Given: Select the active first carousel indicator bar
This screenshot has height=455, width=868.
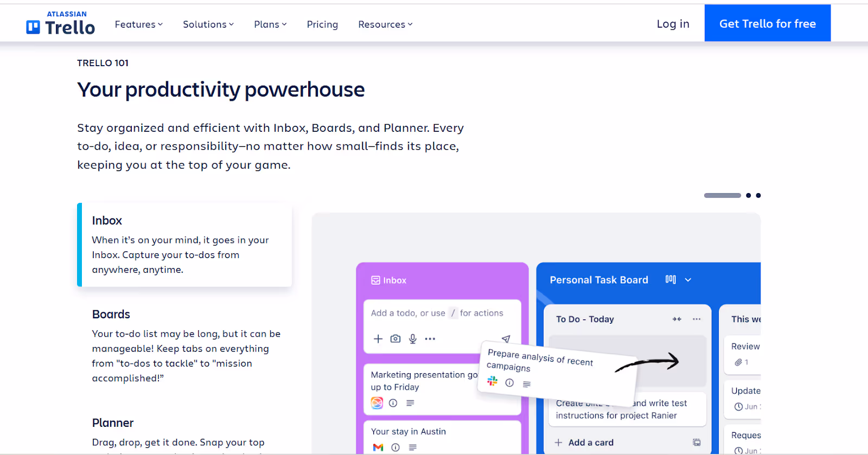Looking at the screenshot, I should point(722,195).
